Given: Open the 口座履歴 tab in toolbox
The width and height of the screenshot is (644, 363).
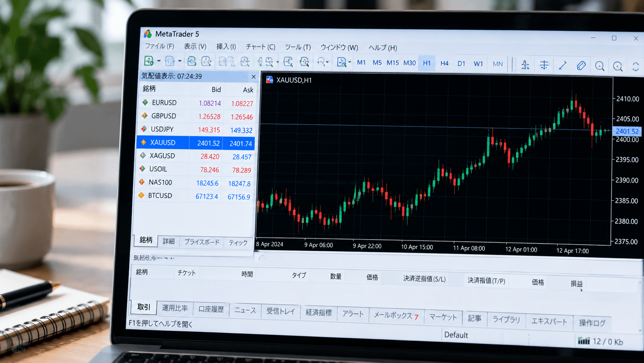Looking at the screenshot, I should (211, 309).
